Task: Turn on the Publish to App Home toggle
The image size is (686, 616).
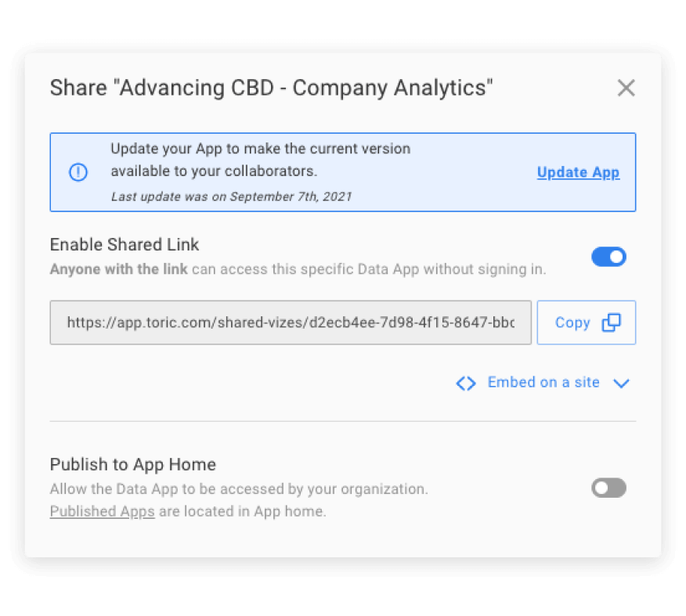Action: coord(608,488)
